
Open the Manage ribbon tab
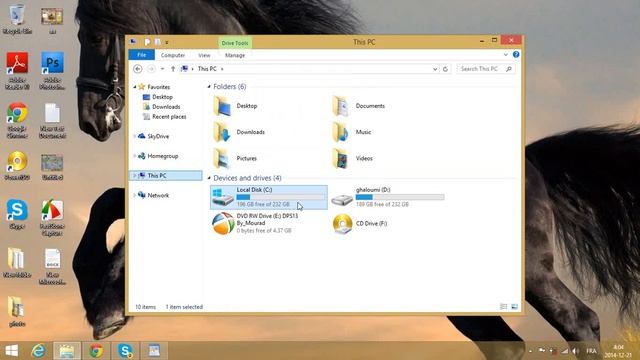(235, 55)
